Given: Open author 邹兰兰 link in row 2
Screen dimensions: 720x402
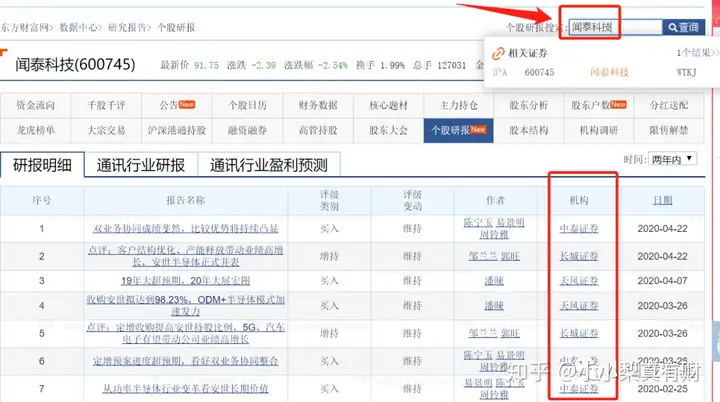Looking at the screenshot, I should (483, 256).
